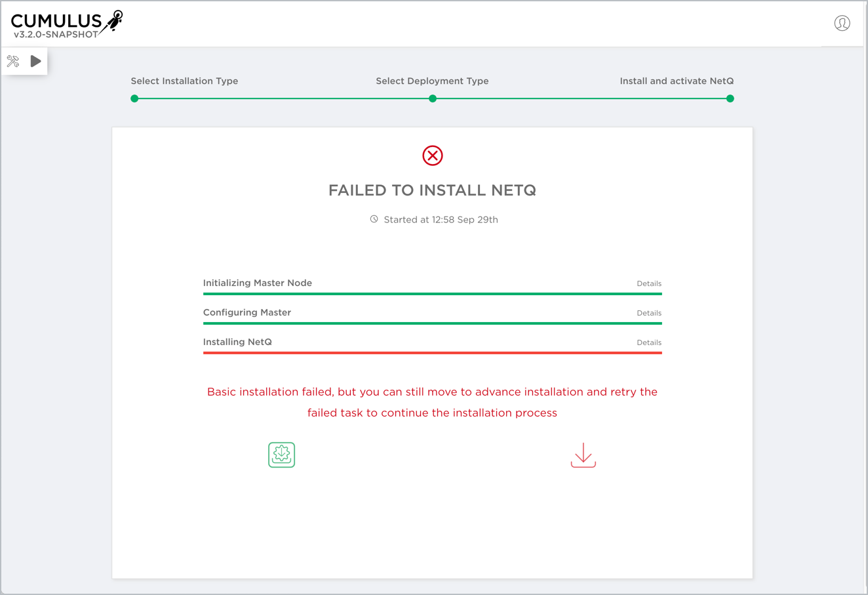868x595 pixels.
Task: Click the red failed X circle icon
Action: coord(432,155)
